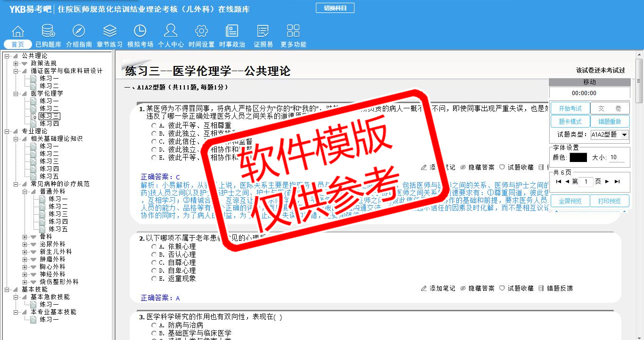This screenshot has height=340, width=644.
Task: Expand the 政策法规 tree node
Action: pyautogui.click(x=16, y=64)
